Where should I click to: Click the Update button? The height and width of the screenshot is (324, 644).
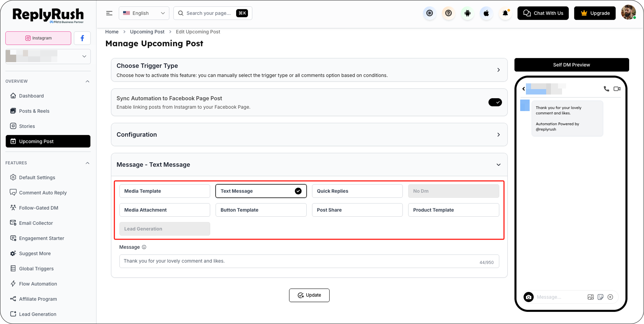point(309,295)
